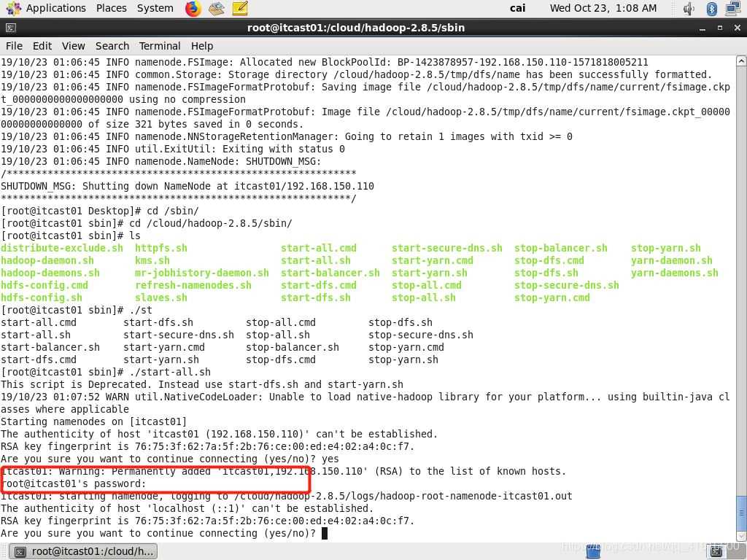Launch Firefox from the top panel
This screenshot has height=560, width=747.
[193, 9]
